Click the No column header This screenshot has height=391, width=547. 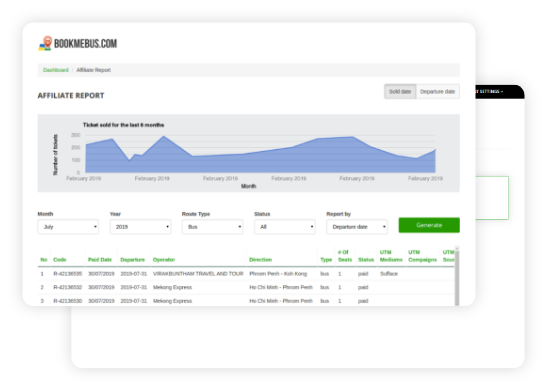tap(44, 260)
